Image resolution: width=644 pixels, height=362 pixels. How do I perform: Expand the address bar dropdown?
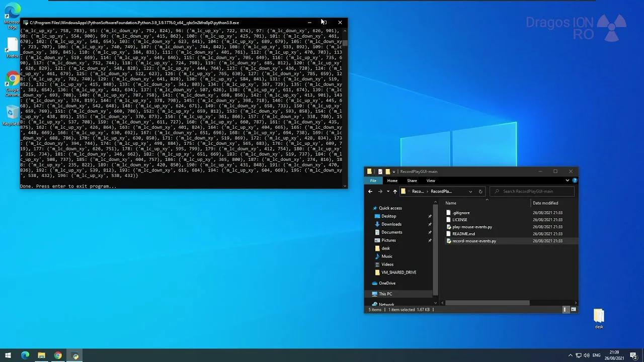[470, 191]
